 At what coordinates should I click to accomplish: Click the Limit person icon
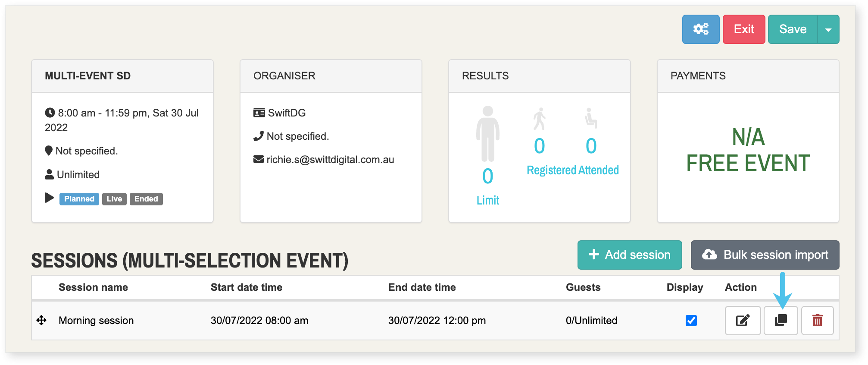point(487,134)
